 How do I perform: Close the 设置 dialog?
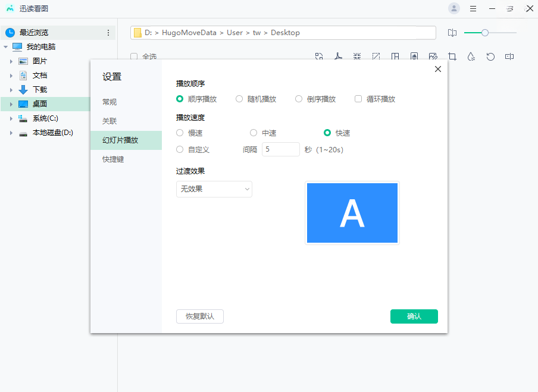click(x=438, y=69)
